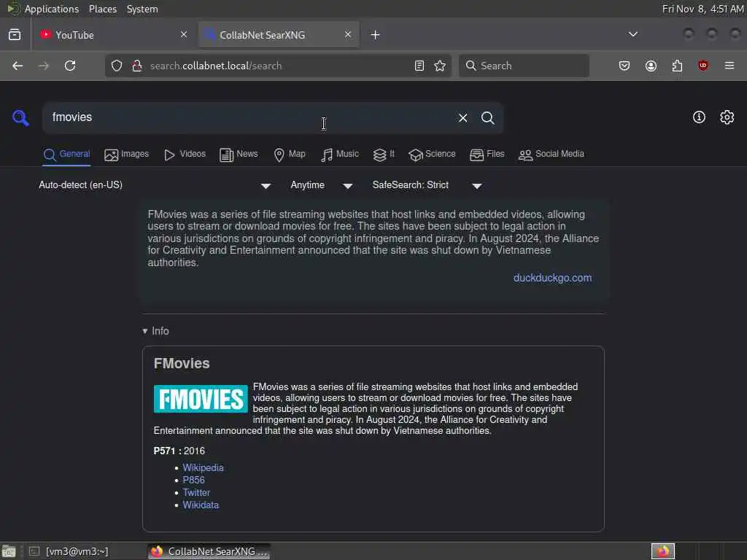Open the extensions puzzle icon
This screenshot has width=747, height=560.
(677, 66)
